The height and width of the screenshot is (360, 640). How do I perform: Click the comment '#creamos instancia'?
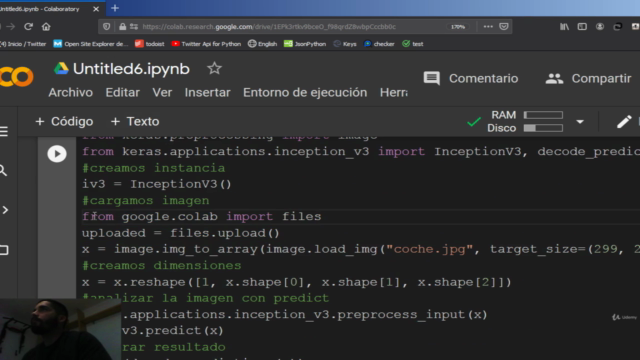pyautogui.click(x=153, y=168)
